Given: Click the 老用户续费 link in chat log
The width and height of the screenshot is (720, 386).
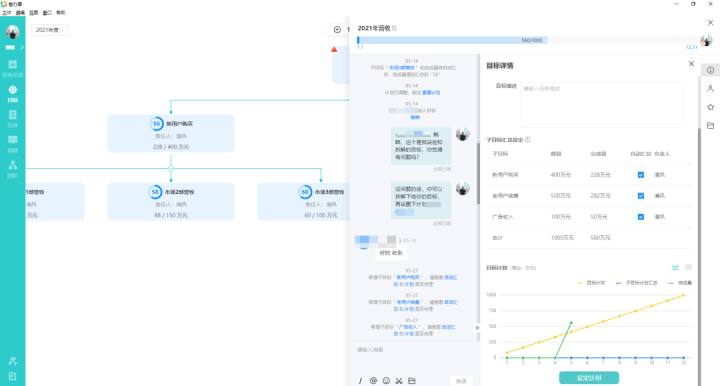Looking at the screenshot, I should click(x=409, y=302).
